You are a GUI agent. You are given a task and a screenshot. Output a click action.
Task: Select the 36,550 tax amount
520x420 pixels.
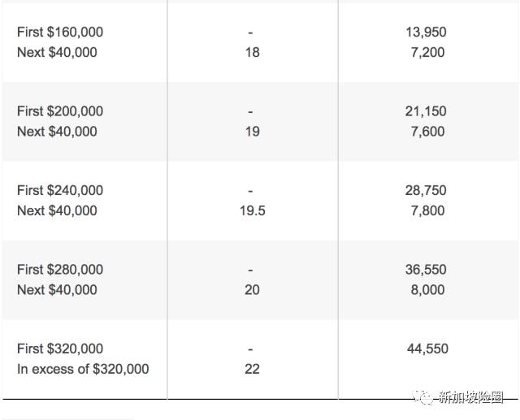(x=426, y=270)
